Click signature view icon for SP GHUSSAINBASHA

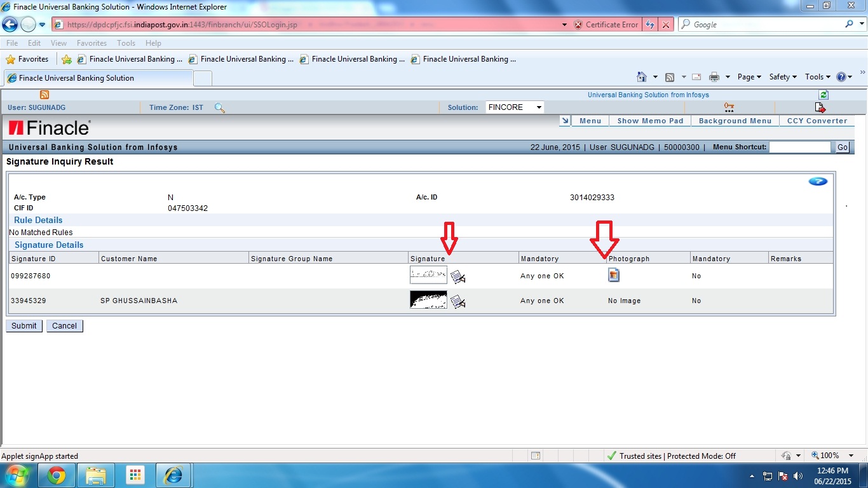pos(458,301)
